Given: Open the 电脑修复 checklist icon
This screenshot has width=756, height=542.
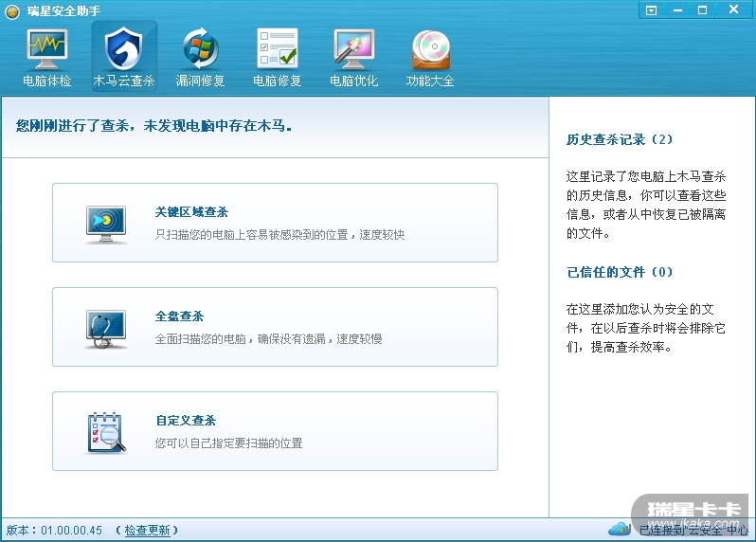Looking at the screenshot, I should click(278, 47).
